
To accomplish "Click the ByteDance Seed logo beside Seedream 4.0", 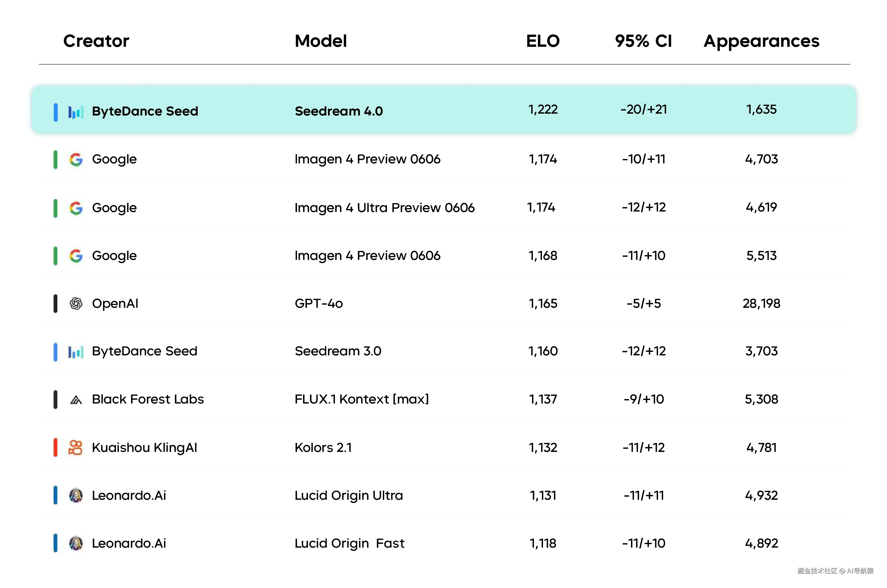I will (x=75, y=112).
